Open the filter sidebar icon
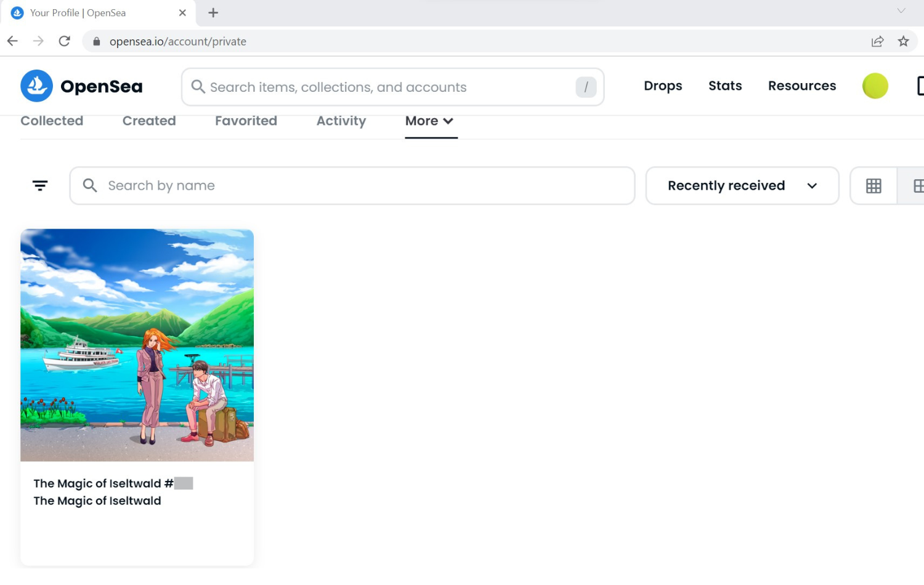 40,185
